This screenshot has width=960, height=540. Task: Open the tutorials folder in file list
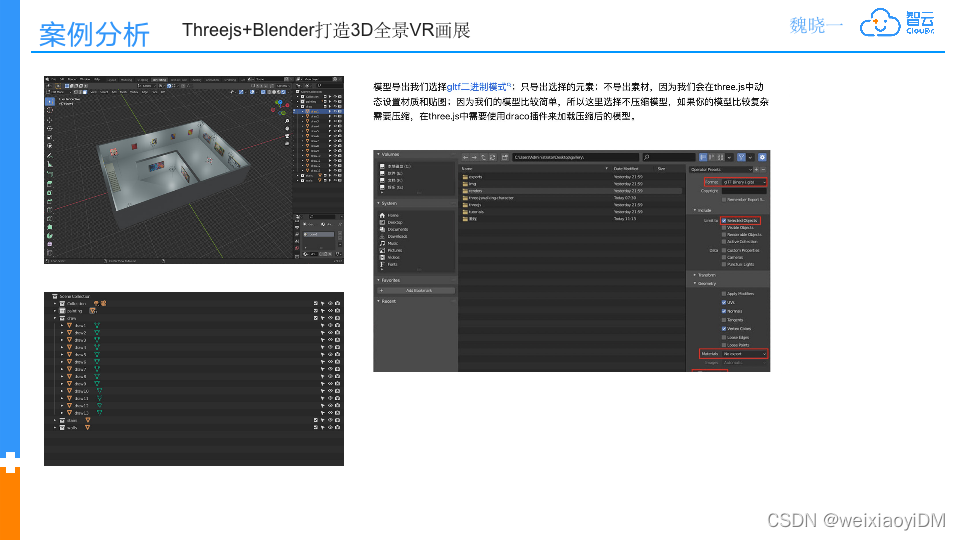coord(476,212)
